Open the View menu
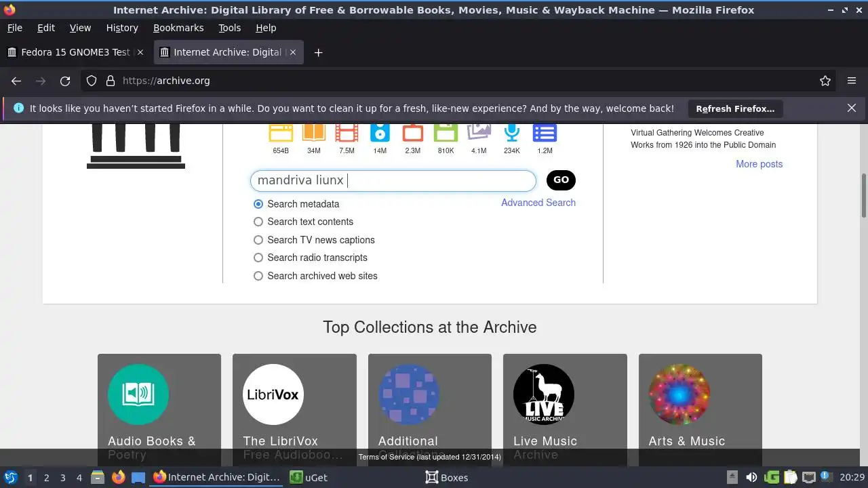The width and height of the screenshot is (868, 488). (x=80, y=28)
